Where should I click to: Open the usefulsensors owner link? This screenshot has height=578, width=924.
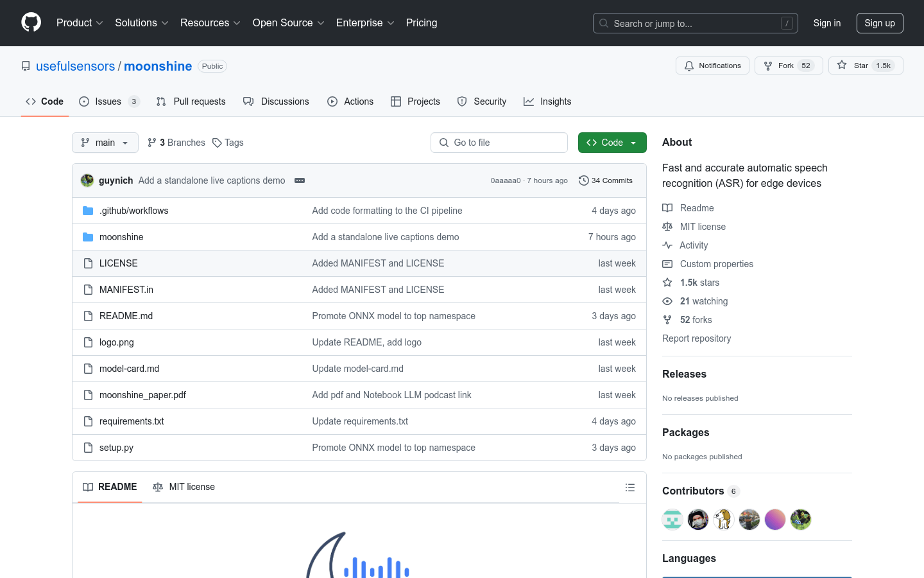tap(76, 66)
